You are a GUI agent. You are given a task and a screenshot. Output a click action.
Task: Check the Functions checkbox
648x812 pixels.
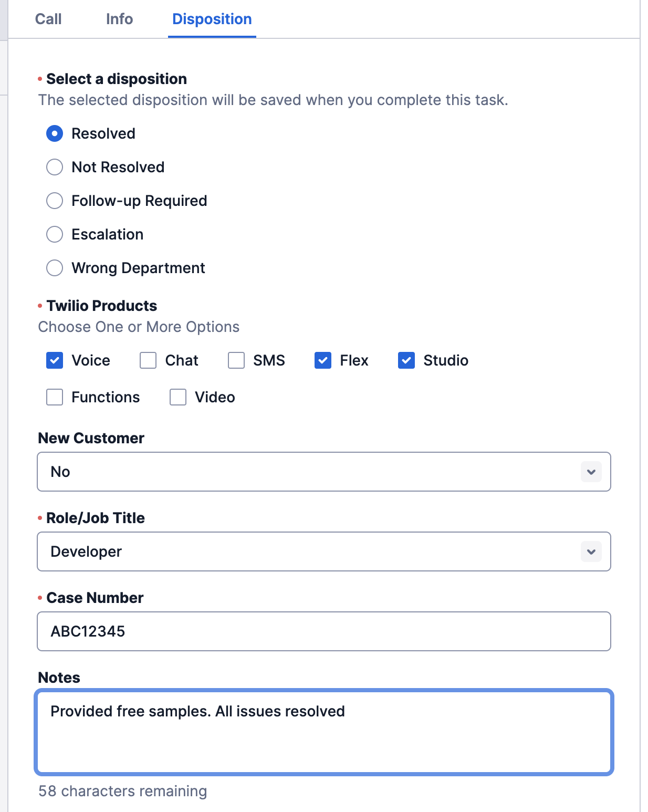55,397
